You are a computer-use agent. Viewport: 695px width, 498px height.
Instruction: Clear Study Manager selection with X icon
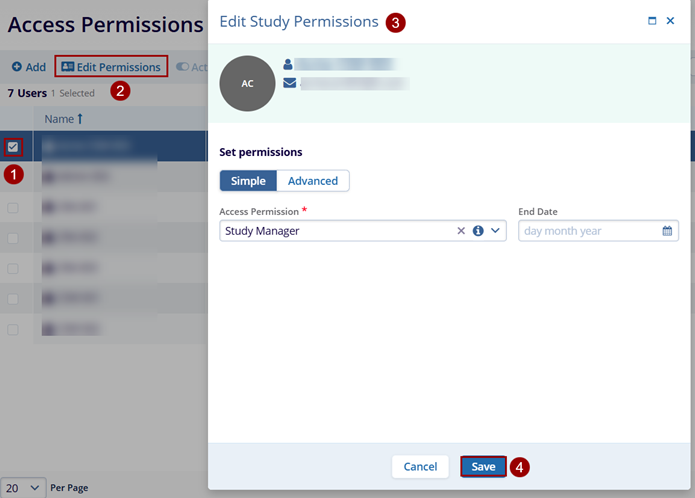click(x=461, y=231)
